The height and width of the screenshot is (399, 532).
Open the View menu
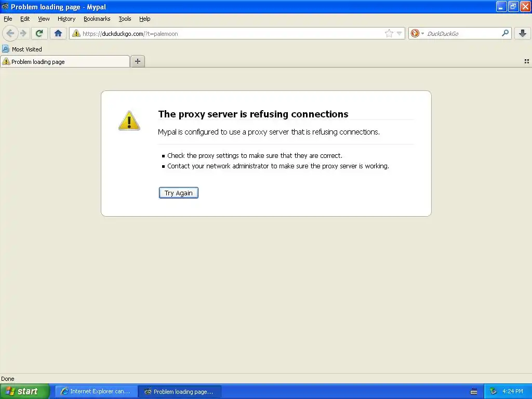[44, 19]
